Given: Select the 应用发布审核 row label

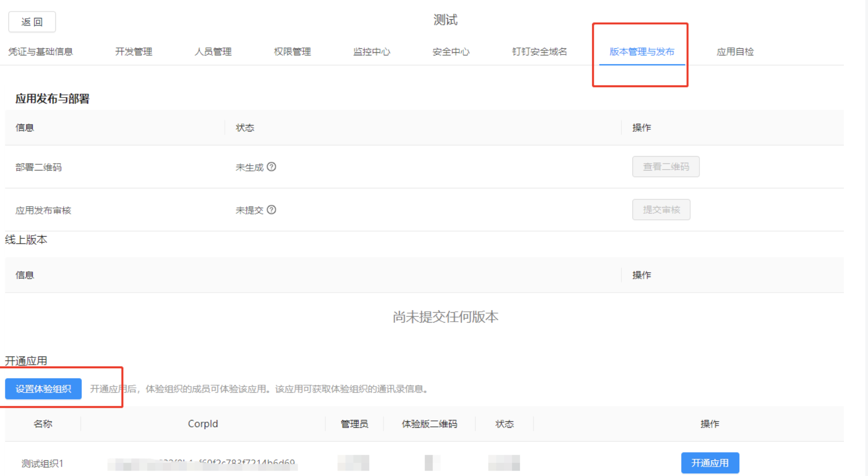Looking at the screenshot, I should point(43,210).
